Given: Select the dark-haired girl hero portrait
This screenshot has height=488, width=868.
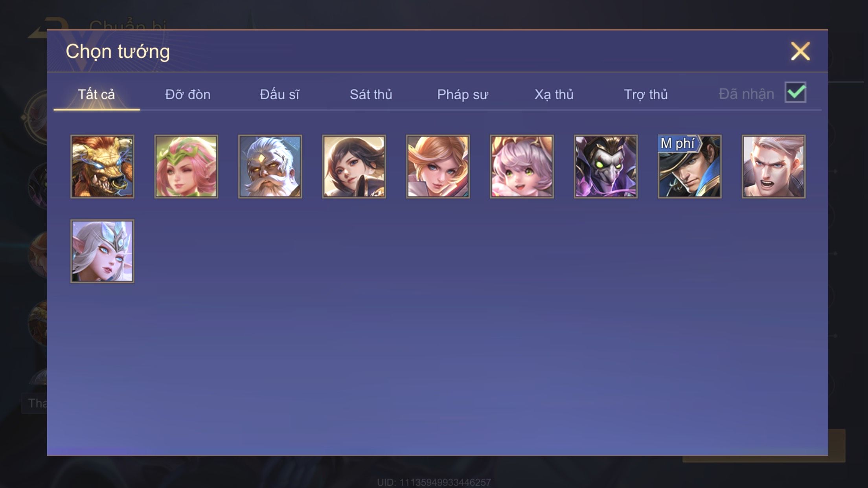Looking at the screenshot, I should pyautogui.click(x=354, y=167).
